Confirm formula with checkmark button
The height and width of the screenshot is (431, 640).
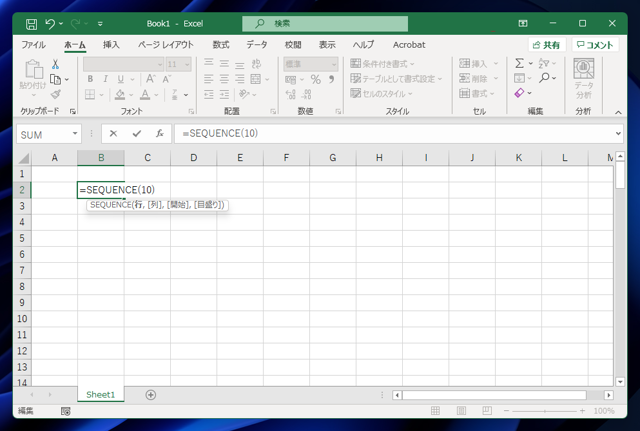[x=137, y=133]
